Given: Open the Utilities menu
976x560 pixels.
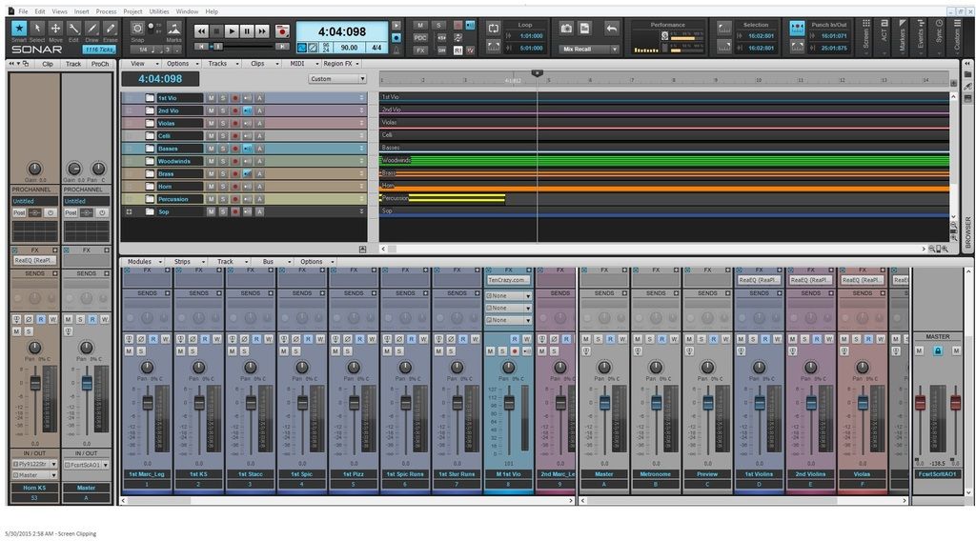Looking at the screenshot, I should tap(159, 11).
